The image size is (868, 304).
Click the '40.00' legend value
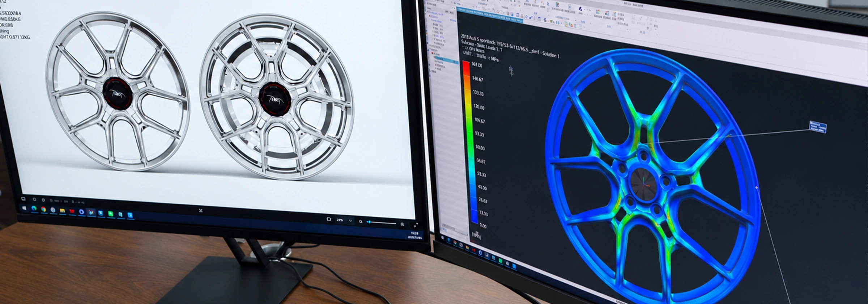tap(482, 187)
